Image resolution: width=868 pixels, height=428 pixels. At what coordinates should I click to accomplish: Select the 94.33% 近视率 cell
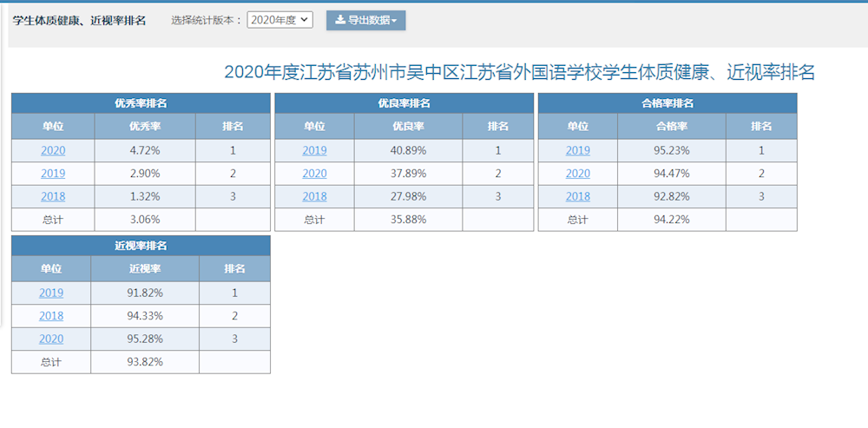click(145, 316)
